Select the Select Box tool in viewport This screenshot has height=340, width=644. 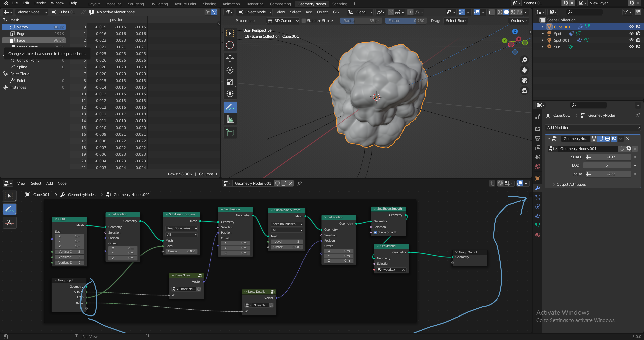(230, 33)
